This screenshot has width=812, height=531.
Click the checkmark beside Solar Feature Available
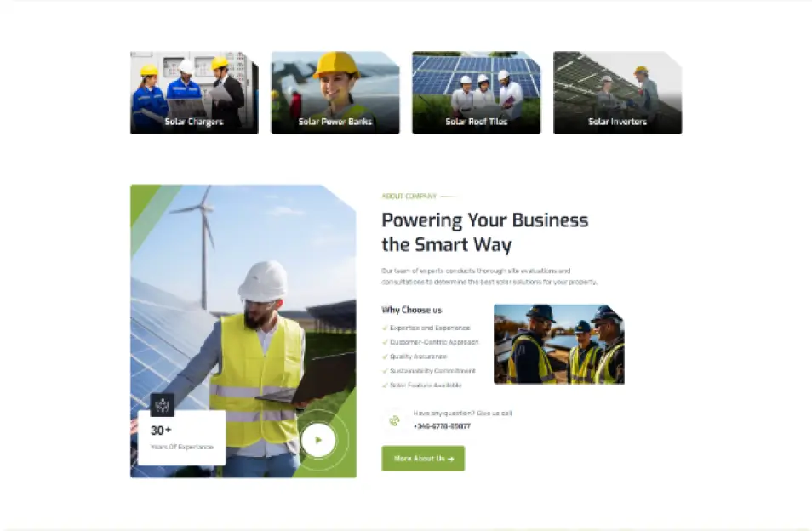(385, 385)
